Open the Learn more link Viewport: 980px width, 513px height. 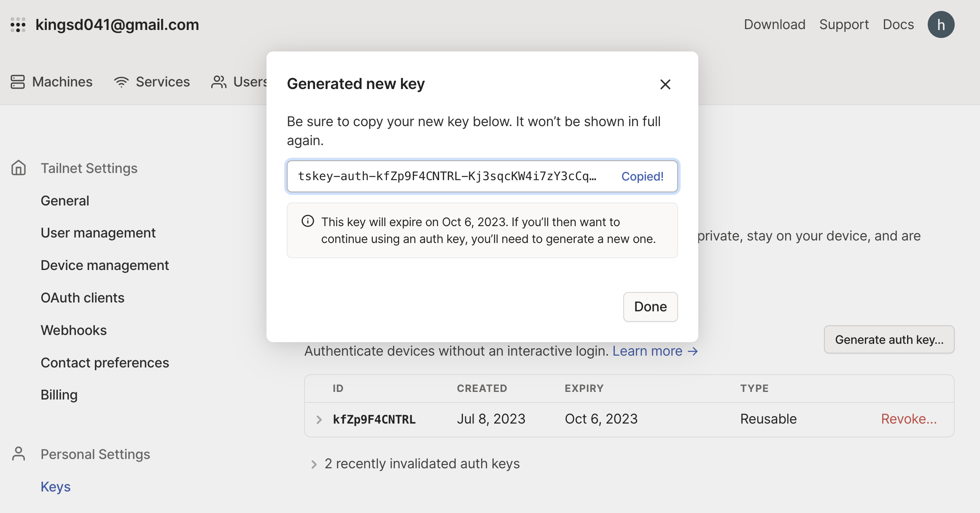[655, 351]
